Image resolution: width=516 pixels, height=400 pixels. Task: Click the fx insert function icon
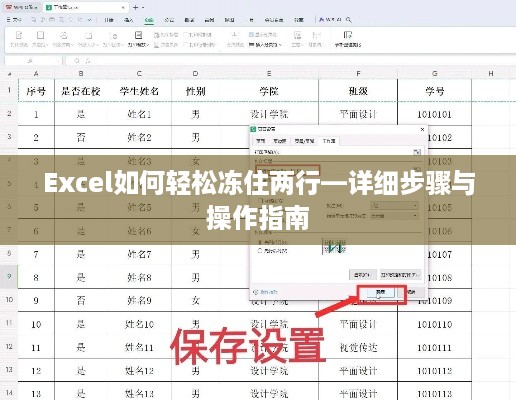pyautogui.click(x=88, y=61)
